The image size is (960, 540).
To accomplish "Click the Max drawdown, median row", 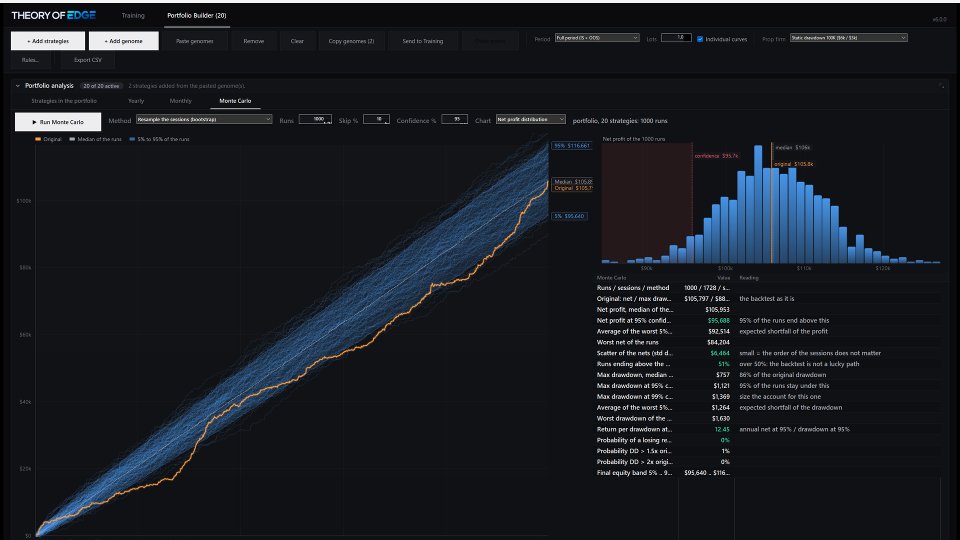I will pyautogui.click(x=768, y=375).
